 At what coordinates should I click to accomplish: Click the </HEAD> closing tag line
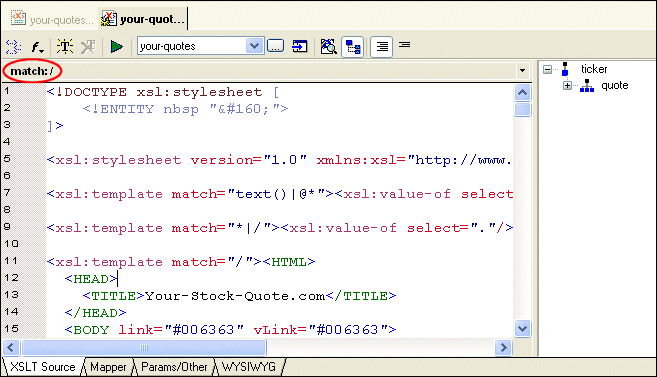[95, 313]
